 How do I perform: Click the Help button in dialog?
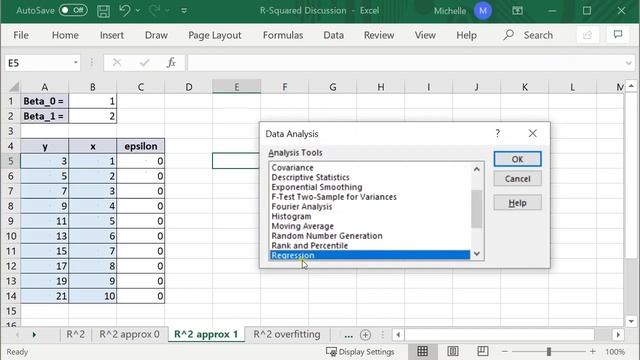518,203
